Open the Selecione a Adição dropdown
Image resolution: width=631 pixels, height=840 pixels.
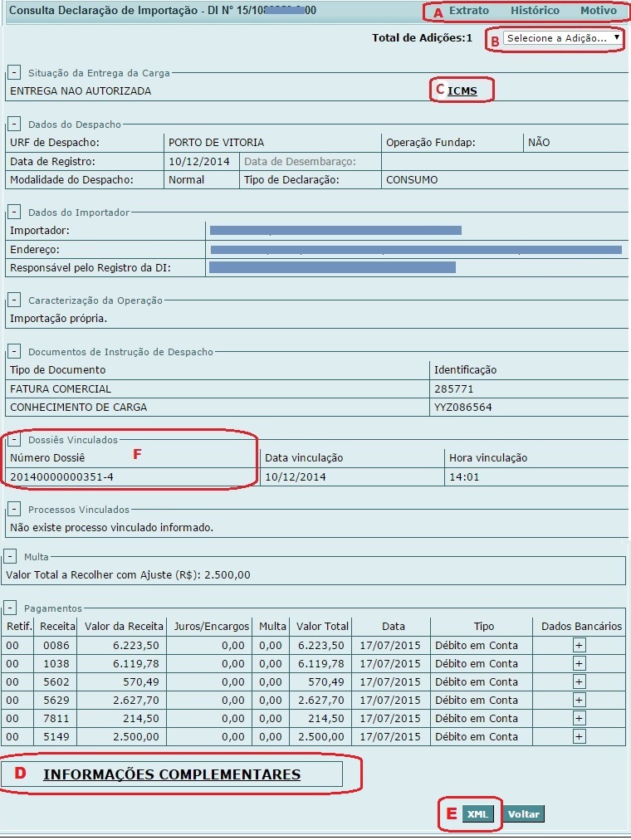click(x=563, y=38)
